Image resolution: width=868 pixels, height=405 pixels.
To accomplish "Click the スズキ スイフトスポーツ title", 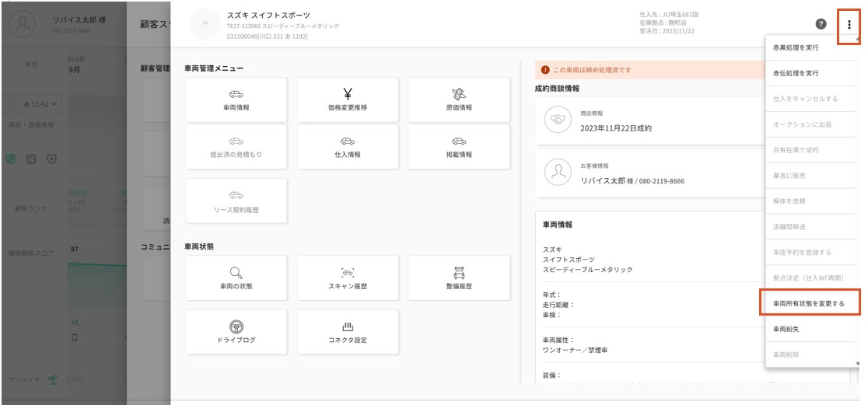I will click(x=268, y=15).
